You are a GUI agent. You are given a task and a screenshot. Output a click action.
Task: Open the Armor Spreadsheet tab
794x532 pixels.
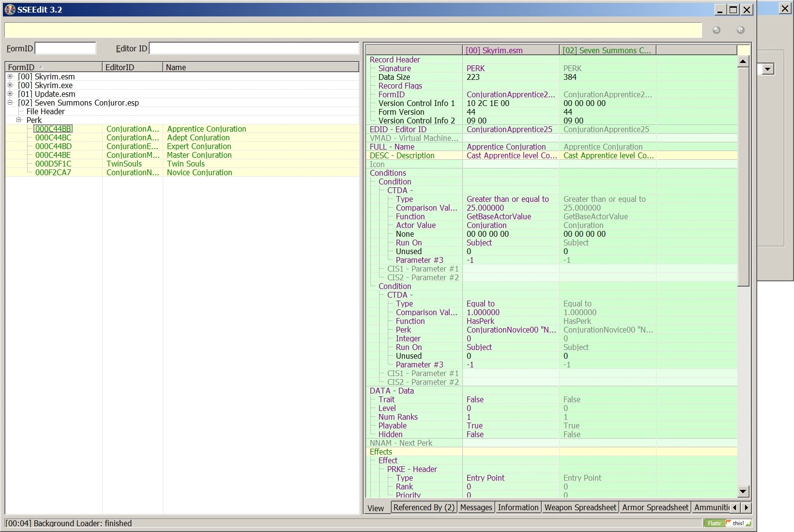pyautogui.click(x=656, y=507)
